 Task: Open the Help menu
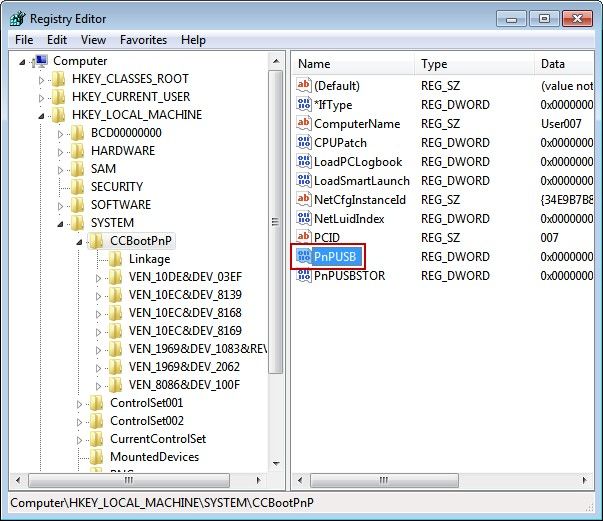193,40
